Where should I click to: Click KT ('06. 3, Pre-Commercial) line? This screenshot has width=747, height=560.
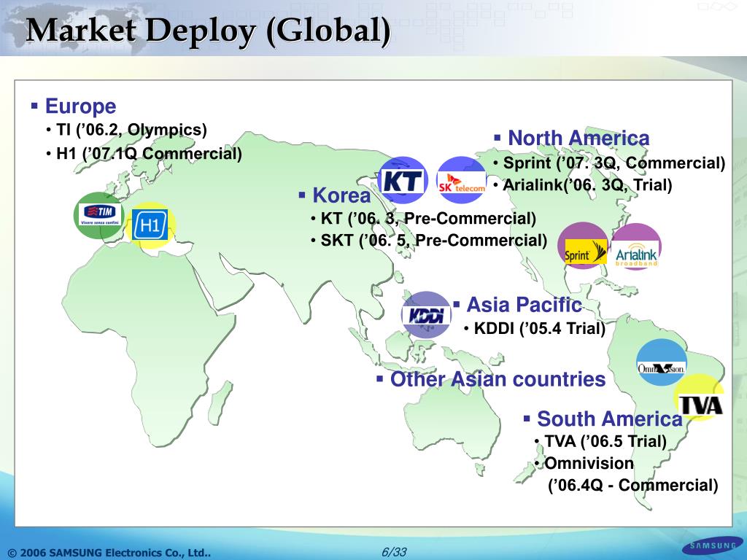428,219
